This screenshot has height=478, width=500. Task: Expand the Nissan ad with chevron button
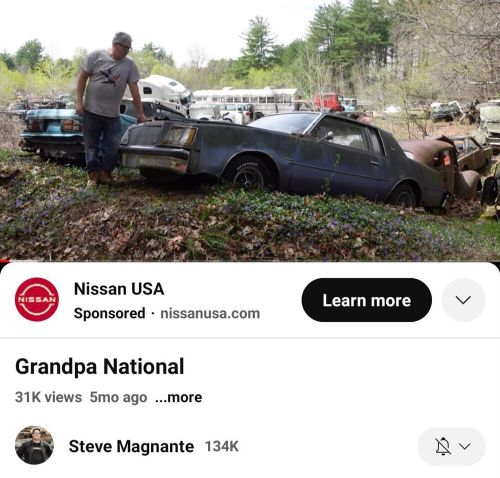463,300
